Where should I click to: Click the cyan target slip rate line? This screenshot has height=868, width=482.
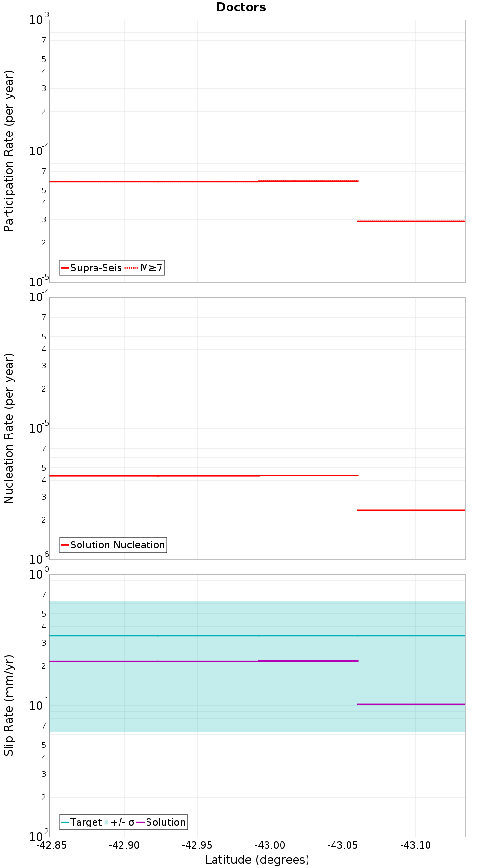[x=257, y=636]
